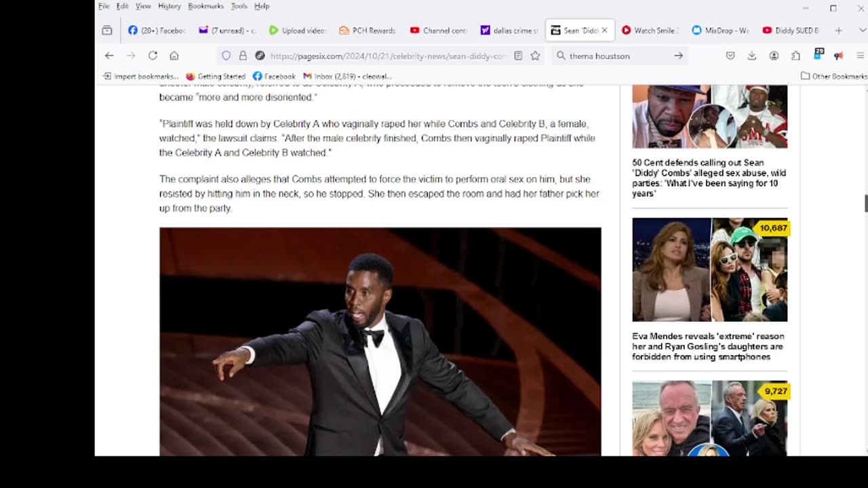Click the red megaphone extension icon

(839, 56)
